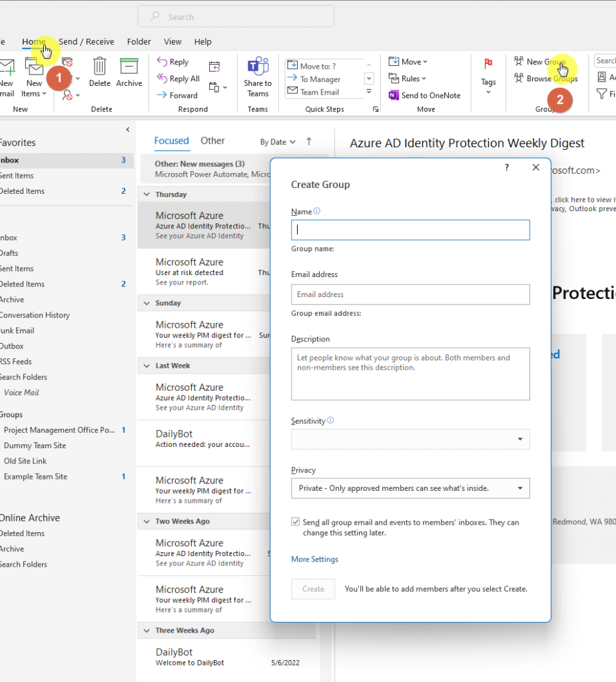Click the Create button in dialog
616x682 pixels.
[313, 589]
